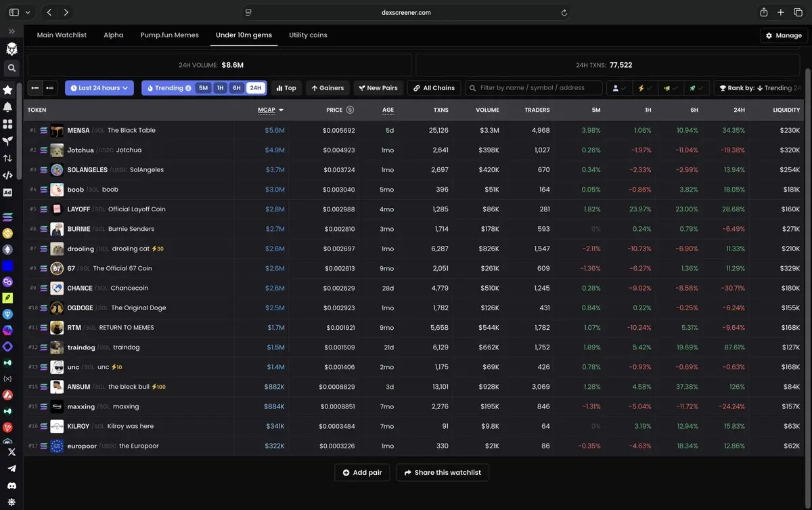
Task: Toggle the profile filter checkbox
Action: [x=619, y=88]
